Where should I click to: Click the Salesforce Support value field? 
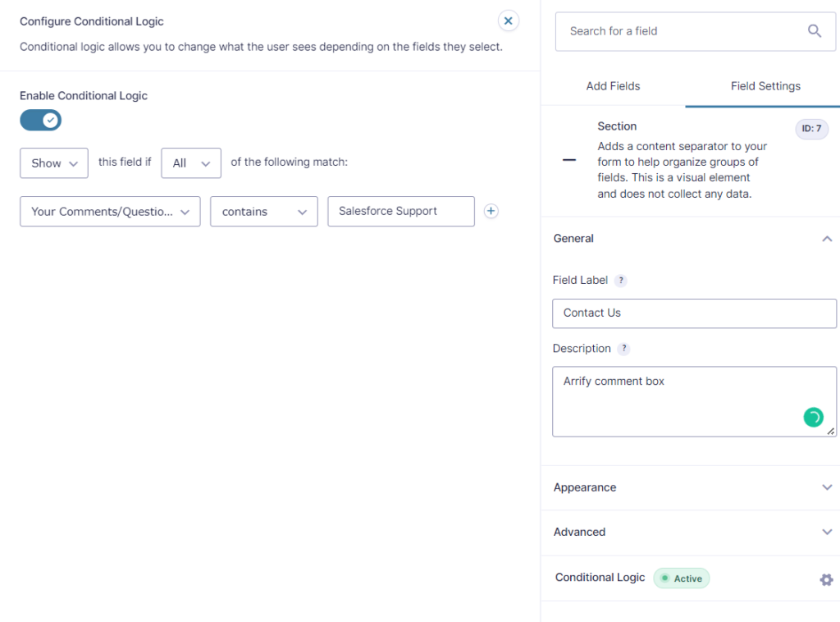[x=400, y=212]
